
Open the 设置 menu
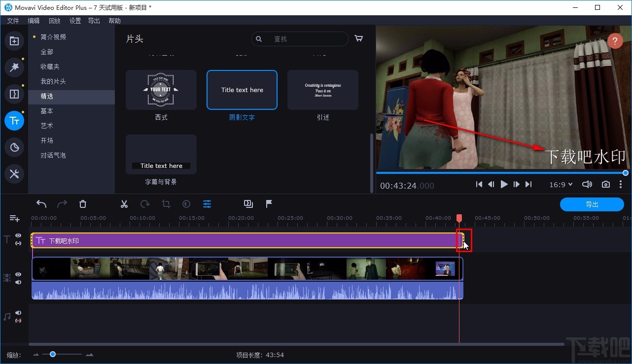[x=75, y=21]
